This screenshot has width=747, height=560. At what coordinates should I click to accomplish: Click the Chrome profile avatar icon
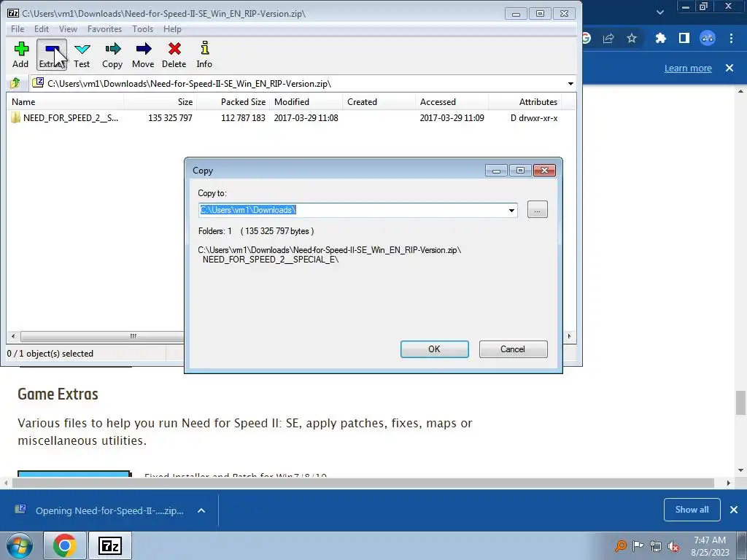[x=708, y=38]
